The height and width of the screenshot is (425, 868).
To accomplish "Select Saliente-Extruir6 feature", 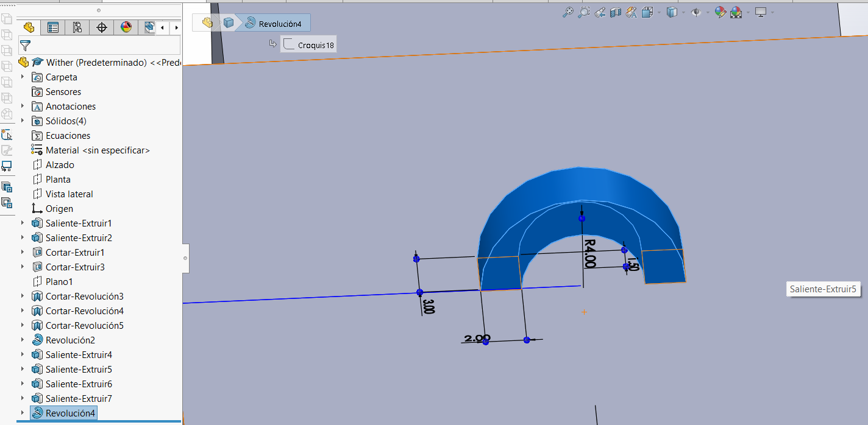I will tap(79, 384).
